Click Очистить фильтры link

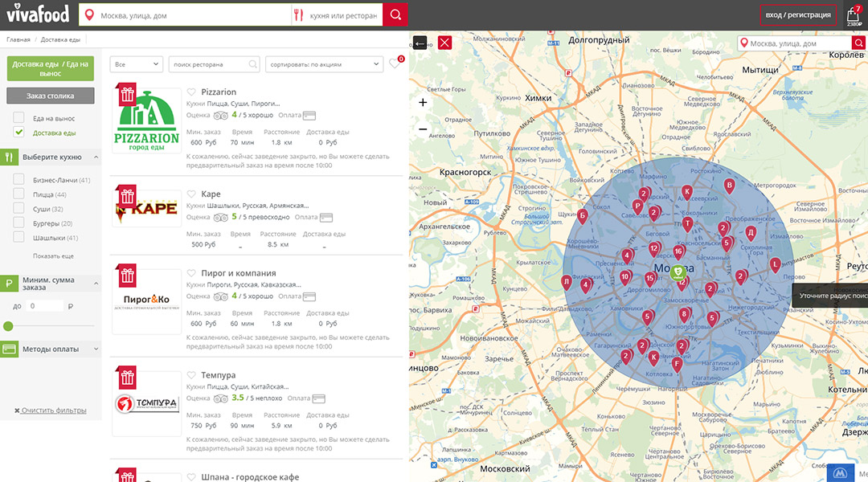point(51,411)
